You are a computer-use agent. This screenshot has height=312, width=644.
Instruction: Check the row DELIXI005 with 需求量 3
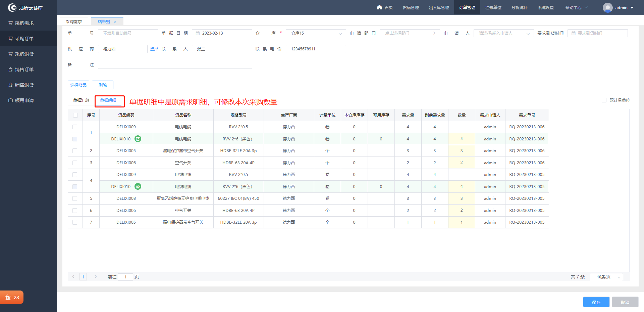pyautogui.click(x=75, y=151)
